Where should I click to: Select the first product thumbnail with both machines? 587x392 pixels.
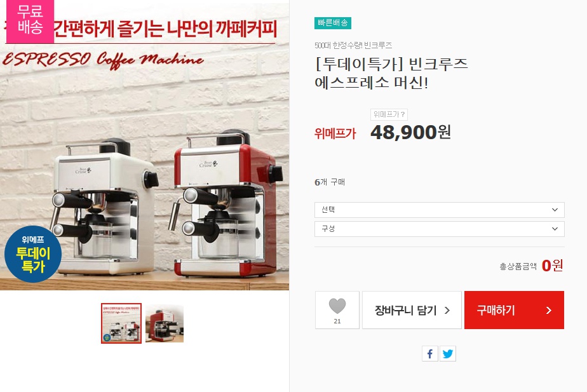[x=121, y=323]
